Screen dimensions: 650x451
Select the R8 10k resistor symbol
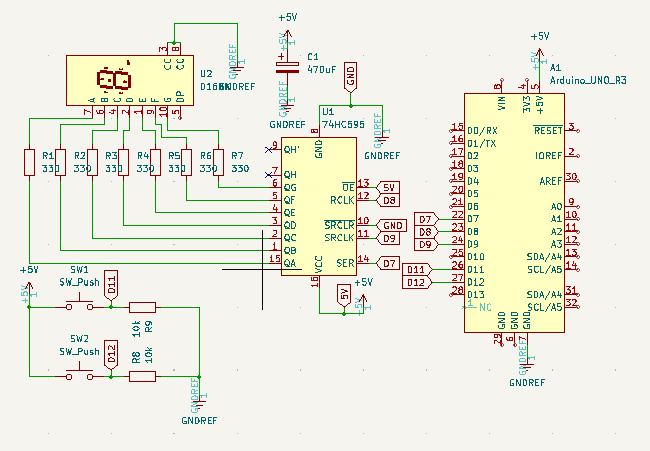142,376
